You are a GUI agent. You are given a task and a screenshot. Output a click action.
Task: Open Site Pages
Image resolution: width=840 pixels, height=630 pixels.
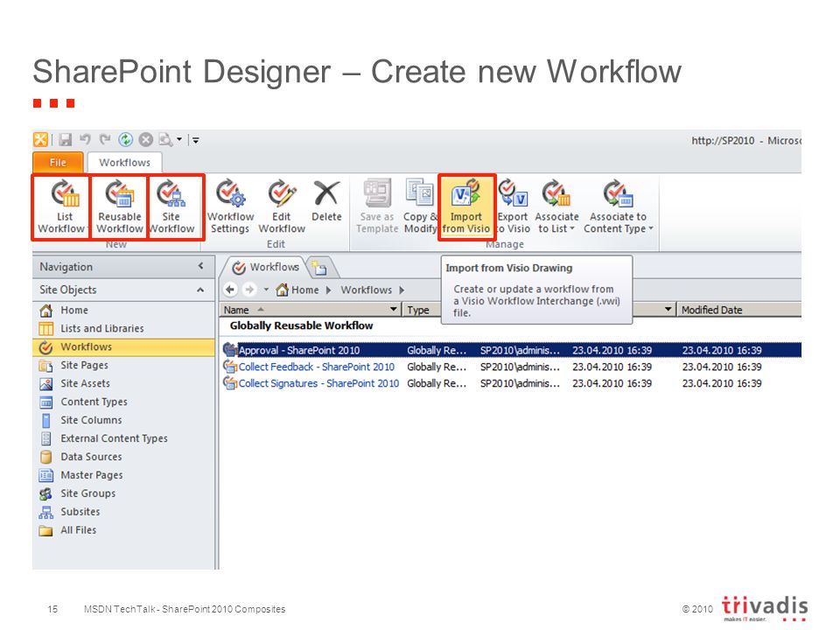tap(124, 365)
